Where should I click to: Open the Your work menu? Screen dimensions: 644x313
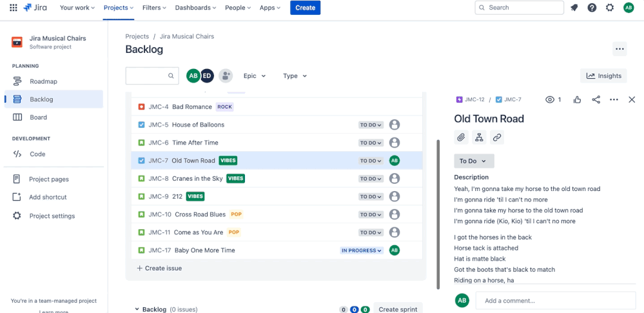point(77,7)
